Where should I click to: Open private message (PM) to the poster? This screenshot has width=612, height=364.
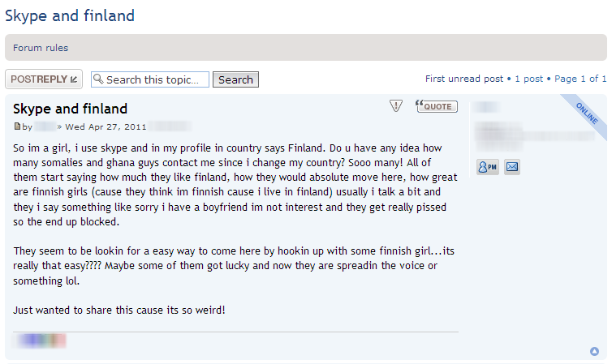point(487,167)
